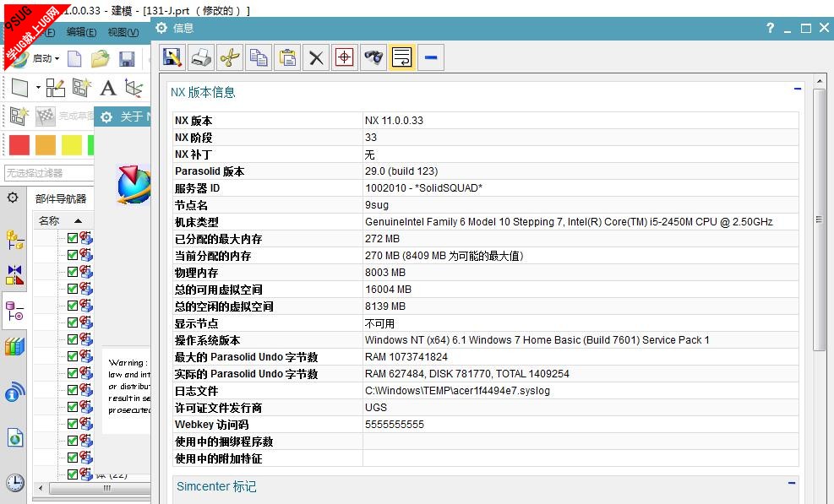The height and width of the screenshot is (504, 834).
Task: Click the Information window vertical scrollbar thumb
Action: [819, 219]
